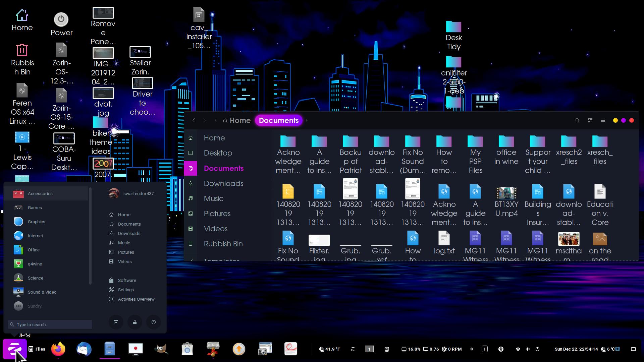Launch Firefox from the taskbar
The width and height of the screenshot is (644, 362).
coord(58,349)
